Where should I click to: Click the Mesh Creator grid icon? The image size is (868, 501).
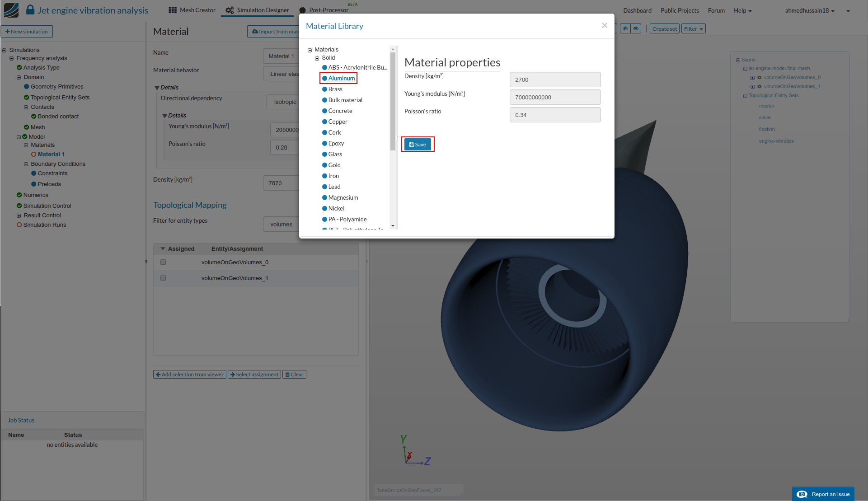pyautogui.click(x=173, y=10)
